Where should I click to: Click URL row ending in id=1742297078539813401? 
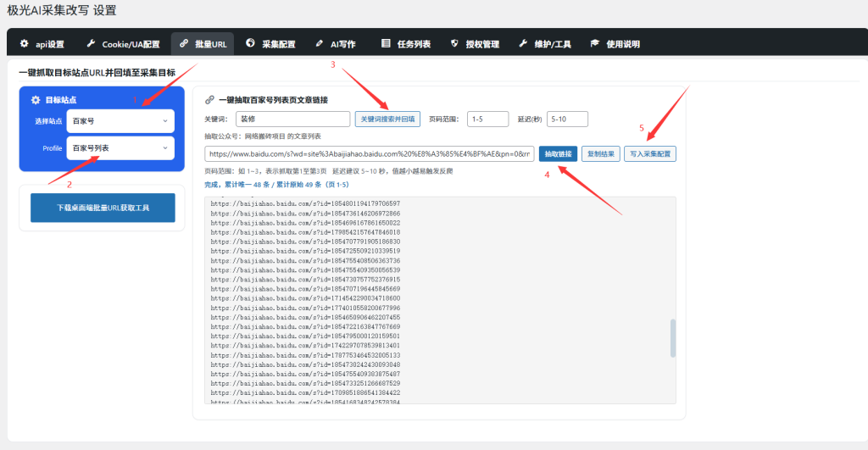click(305, 346)
